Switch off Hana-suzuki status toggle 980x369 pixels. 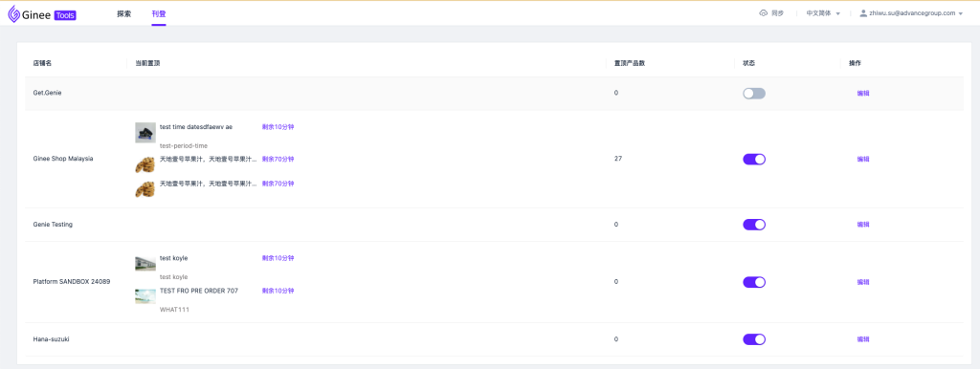tap(754, 339)
